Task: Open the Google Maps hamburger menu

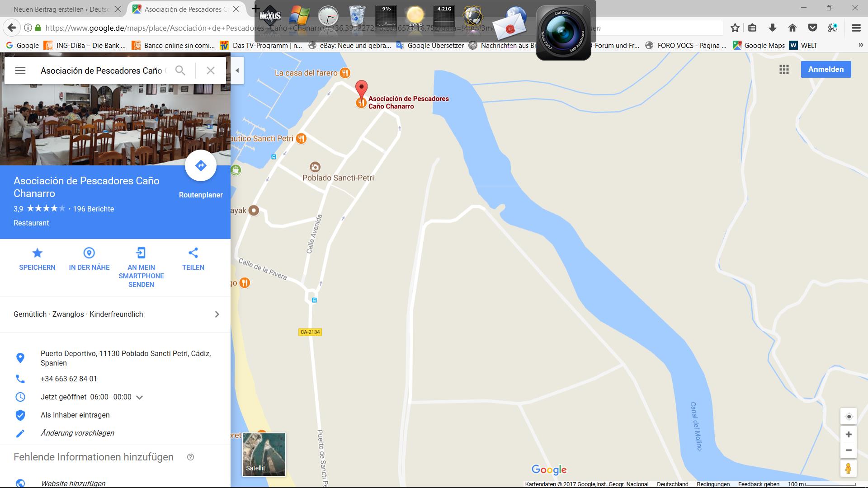Action: 20,70
